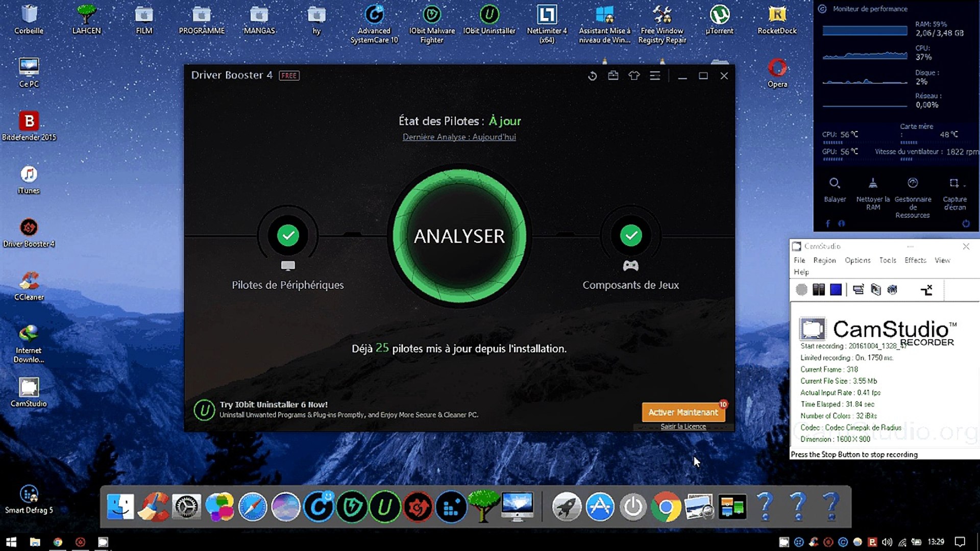Image resolution: width=980 pixels, height=551 pixels.
Task: Click CamStudio's SWF producer toolbar icon
Action: (x=892, y=290)
